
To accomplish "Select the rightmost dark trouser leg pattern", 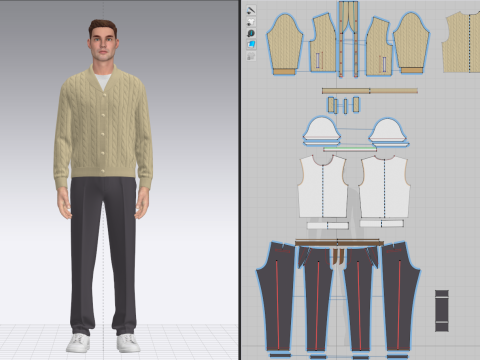I will (400, 297).
